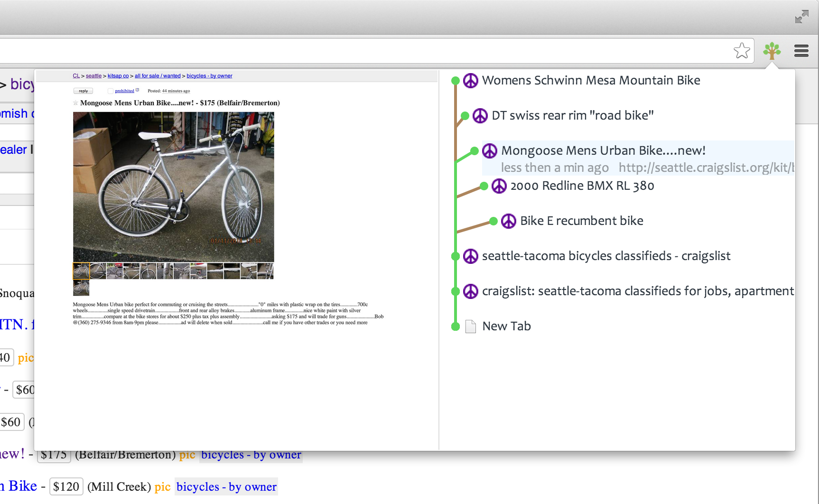819x504 pixels.
Task: Click peace icon beside DT swiss rear rim
Action: tap(480, 116)
